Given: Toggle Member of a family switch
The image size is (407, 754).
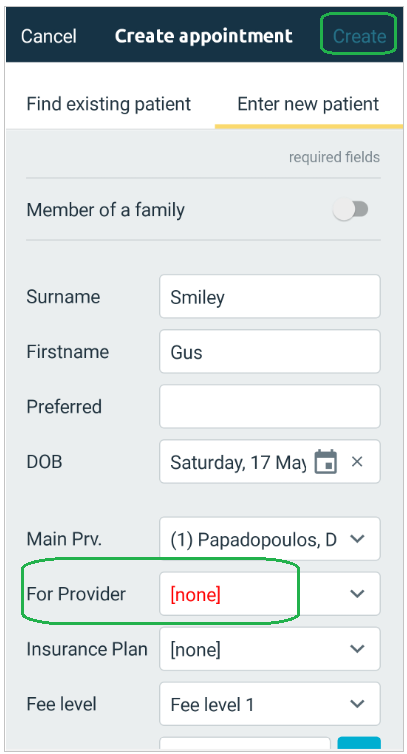Looking at the screenshot, I should 351,210.
